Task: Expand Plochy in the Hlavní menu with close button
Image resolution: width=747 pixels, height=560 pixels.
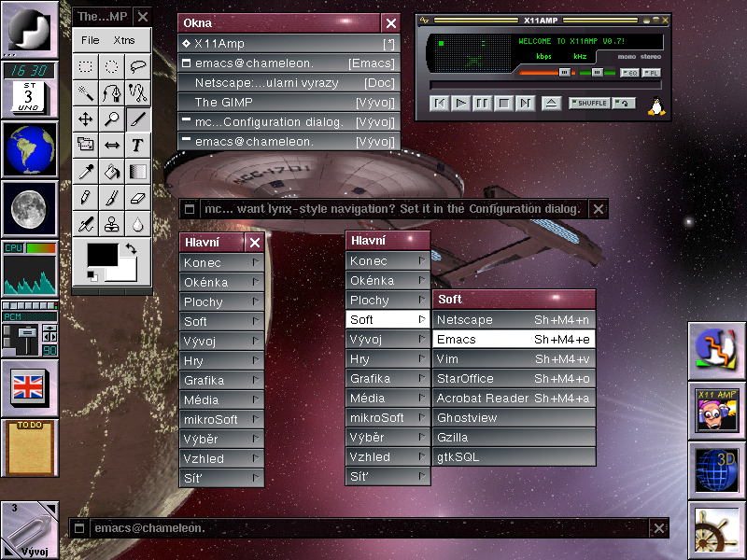Action: tap(221, 301)
